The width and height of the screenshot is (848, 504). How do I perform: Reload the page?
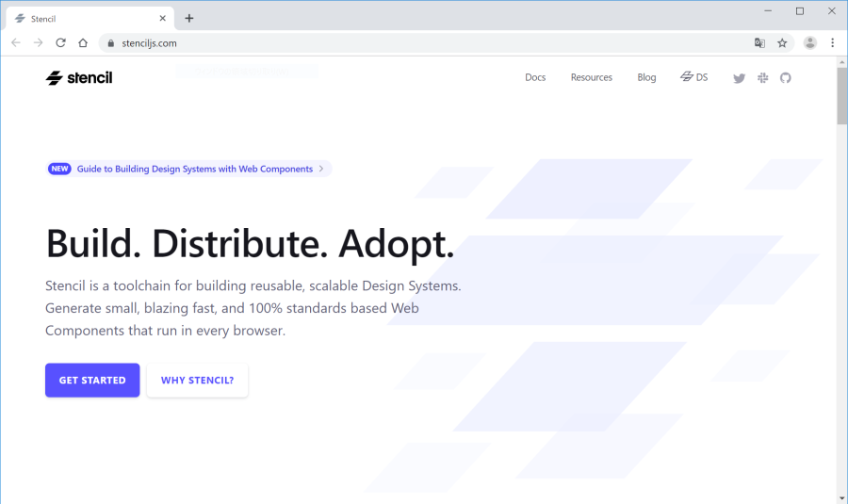pos(61,43)
